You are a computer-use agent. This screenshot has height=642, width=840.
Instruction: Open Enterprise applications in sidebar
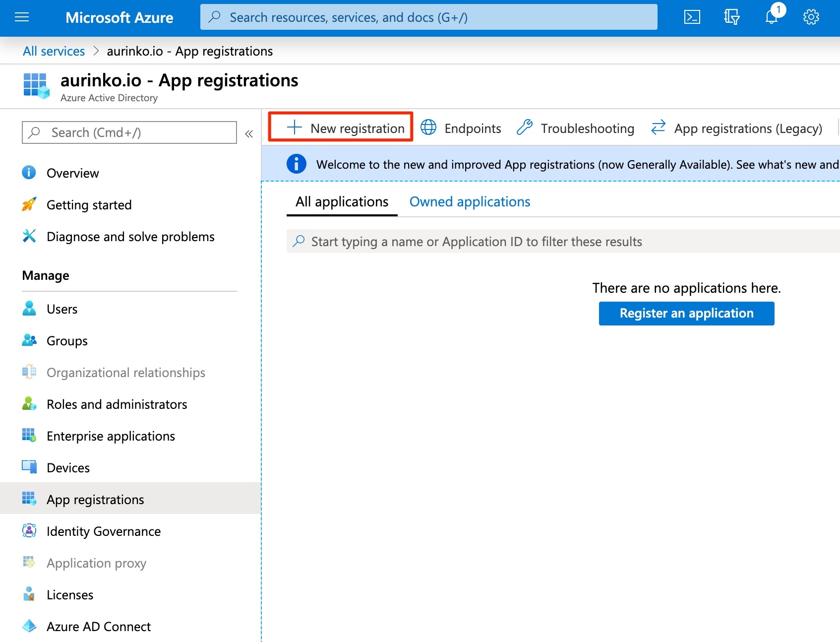(x=111, y=436)
